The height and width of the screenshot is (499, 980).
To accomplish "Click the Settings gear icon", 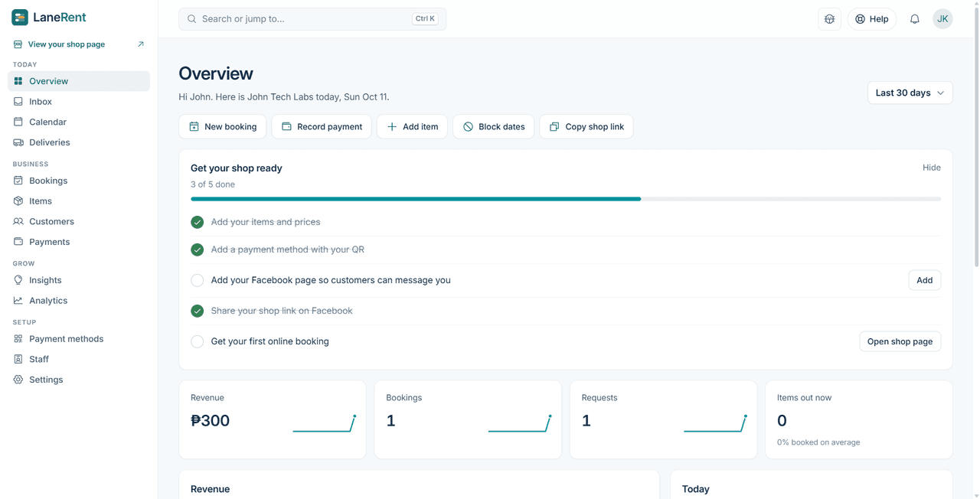I will coord(18,380).
